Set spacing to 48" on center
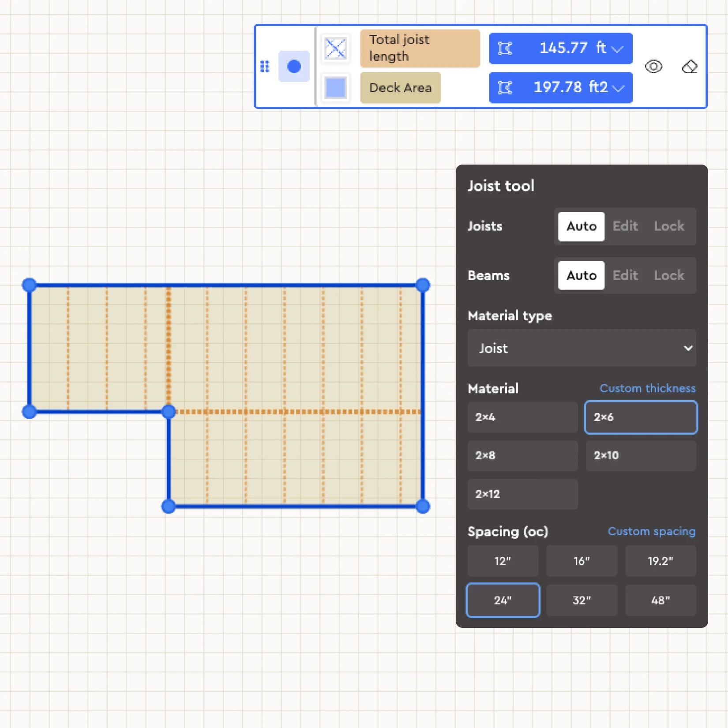This screenshot has height=728, width=728. tap(660, 600)
